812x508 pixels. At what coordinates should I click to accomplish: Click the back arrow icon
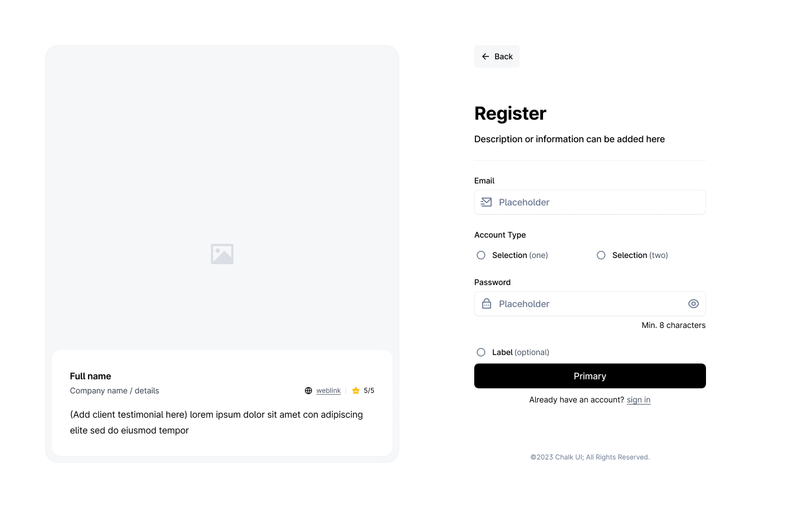pos(486,56)
